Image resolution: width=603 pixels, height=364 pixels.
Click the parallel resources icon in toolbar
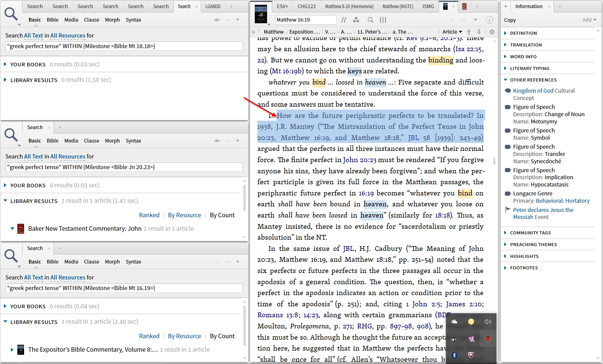(344, 20)
